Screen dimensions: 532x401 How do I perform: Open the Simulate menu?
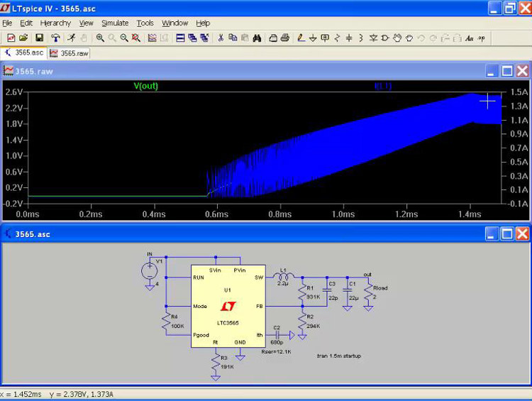115,23
